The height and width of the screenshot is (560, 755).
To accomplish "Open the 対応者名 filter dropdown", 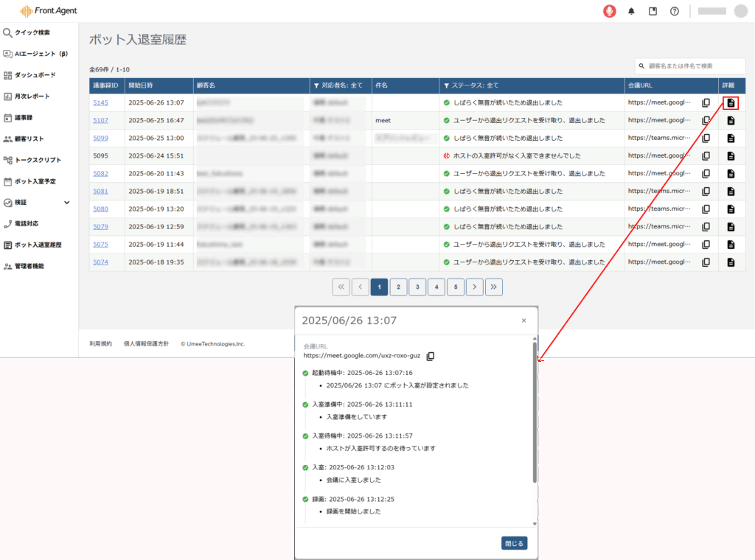I will (339, 85).
